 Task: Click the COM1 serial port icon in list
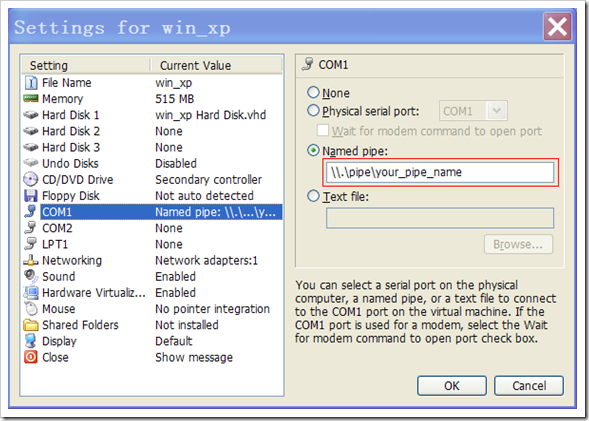31,211
